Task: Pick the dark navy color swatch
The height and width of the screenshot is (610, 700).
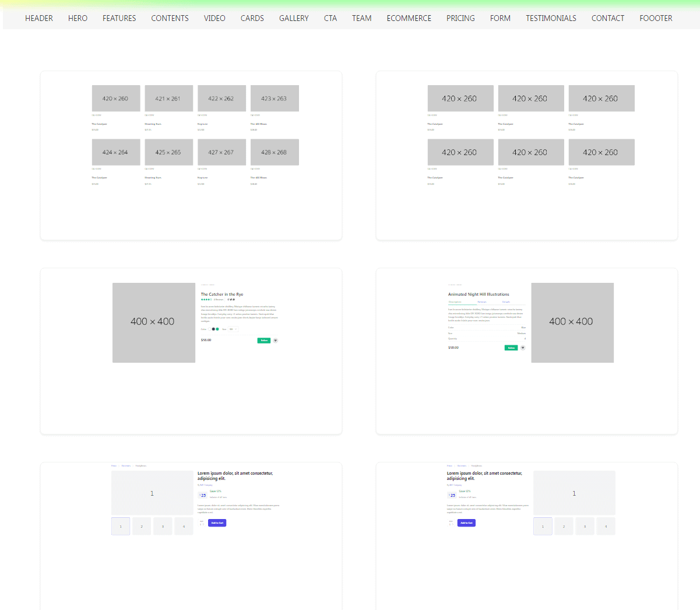Action: [x=213, y=329]
